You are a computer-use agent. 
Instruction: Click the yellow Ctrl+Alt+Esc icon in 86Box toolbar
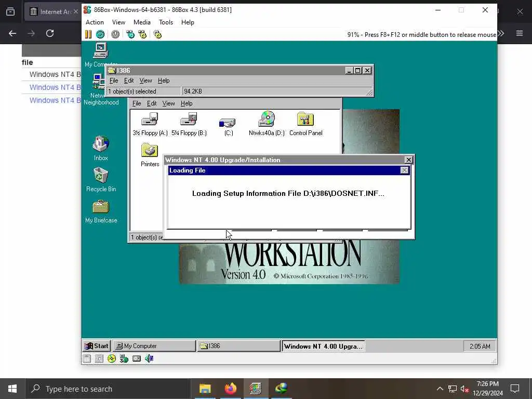click(x=142, y=34)
